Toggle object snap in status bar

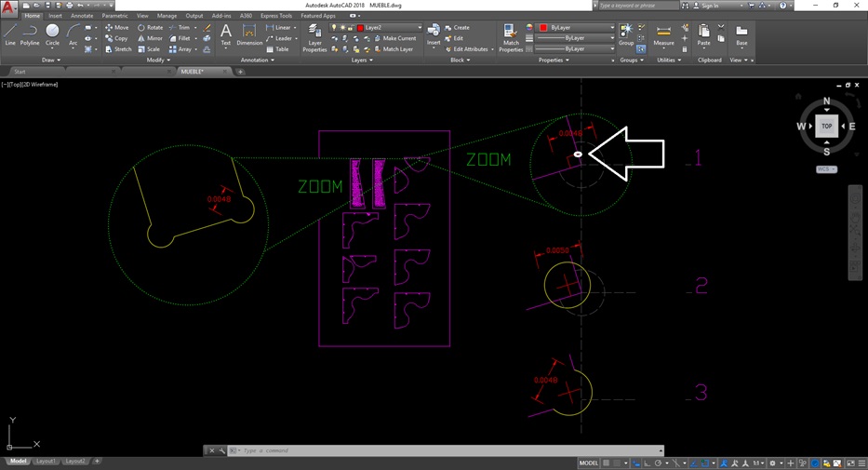coord(704,463)
